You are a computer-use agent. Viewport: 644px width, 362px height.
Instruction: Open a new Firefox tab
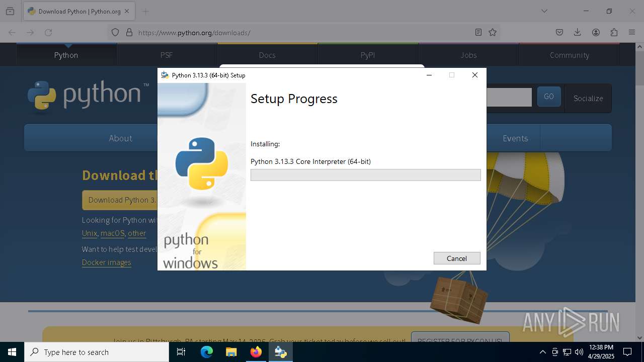pyautogui.click(x=146, y=11)
